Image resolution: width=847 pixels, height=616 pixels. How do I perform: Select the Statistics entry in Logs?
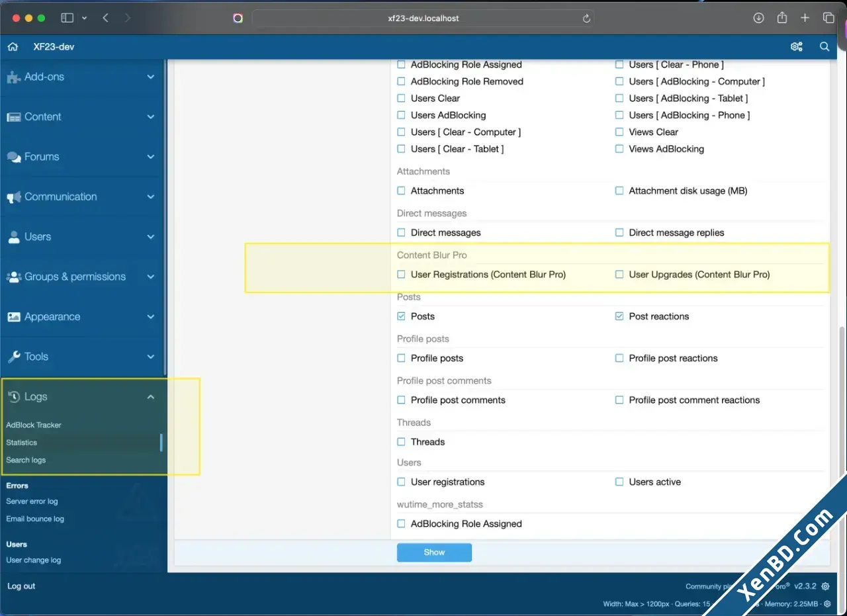click(22, 442)
